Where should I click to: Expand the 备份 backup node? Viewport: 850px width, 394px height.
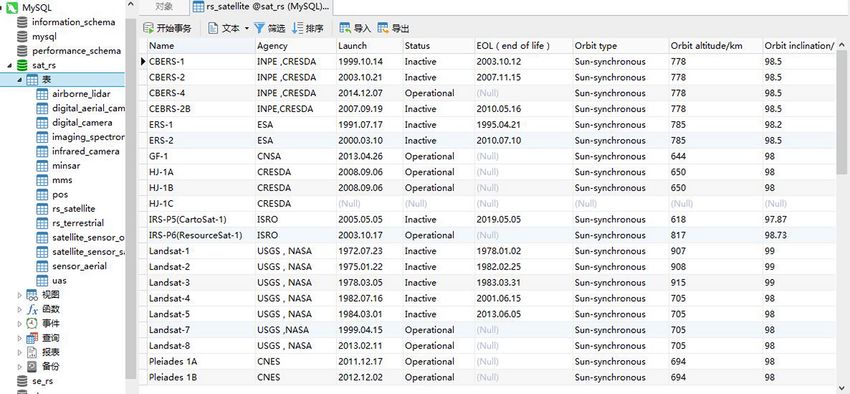pyautogui.click(x=20, y=367)
